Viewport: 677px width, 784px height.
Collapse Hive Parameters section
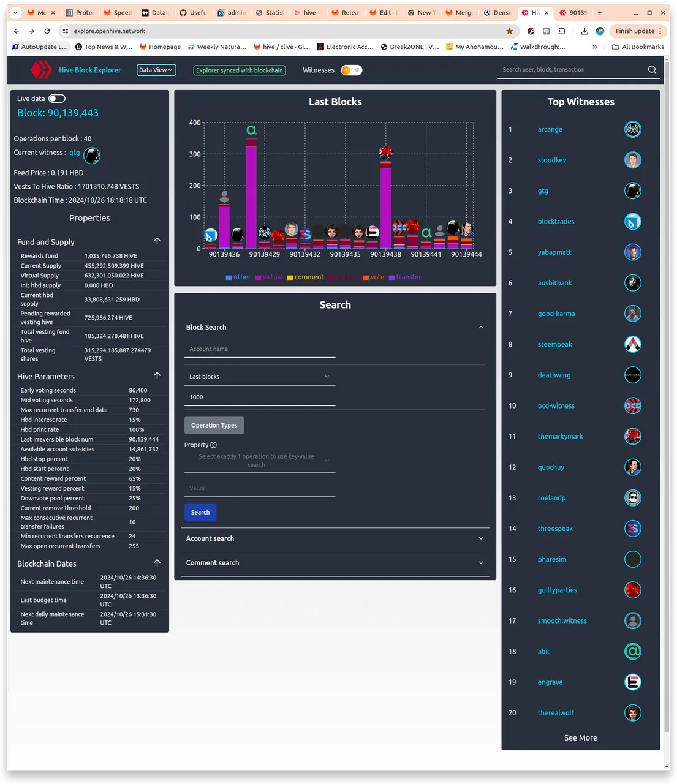[157, 375]
